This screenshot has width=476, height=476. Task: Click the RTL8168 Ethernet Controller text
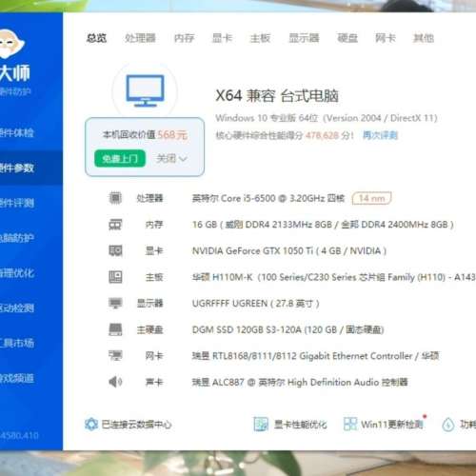(315, 356)
